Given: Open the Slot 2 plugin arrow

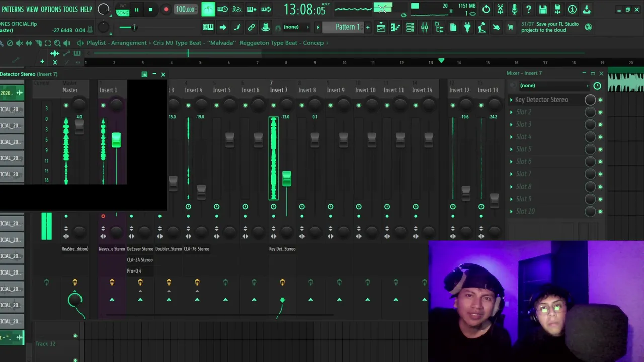Looking at the screenshot, I should click(x=511, y=112).
